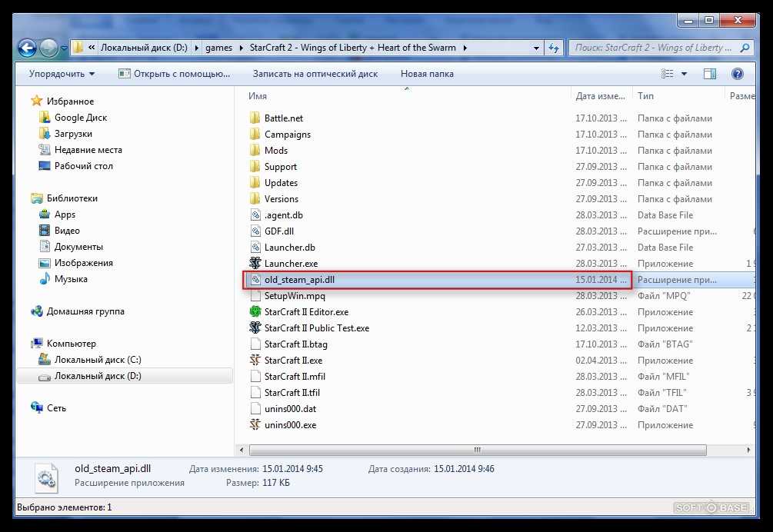The image size is (773, 532).
Task: Open the Apps library
Action: tap(65, 214)
